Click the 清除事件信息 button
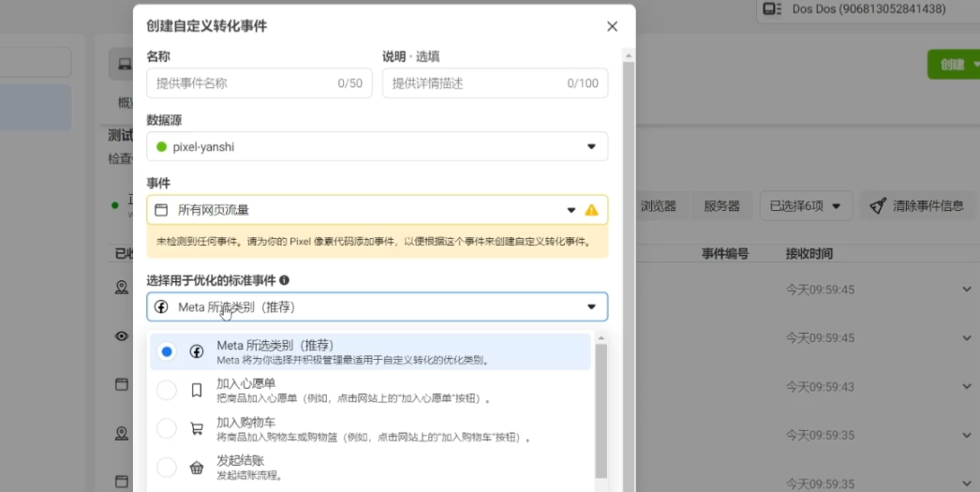The image size is (980, 492). [917, 205]
